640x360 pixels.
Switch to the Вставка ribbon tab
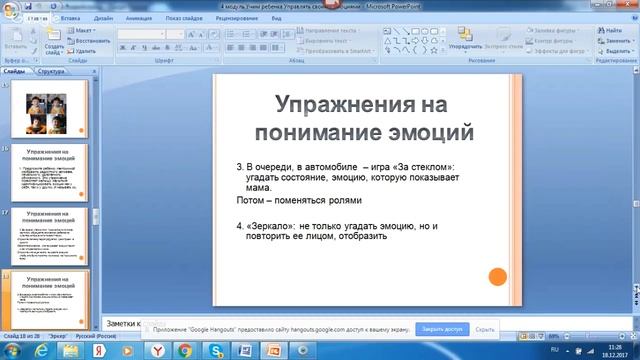[x=70, y=18]
